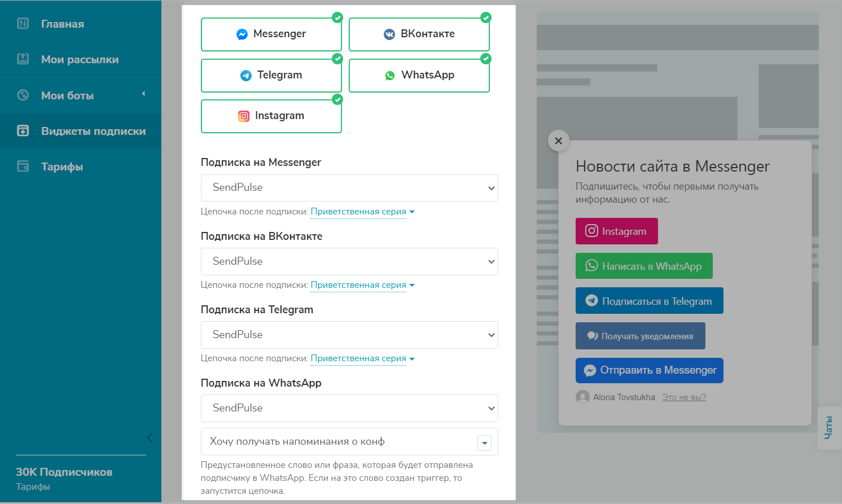Click the WhatsApp preset phrase field
The width and height of the screenshot is (842, 504).
click(x=349, y=442)
